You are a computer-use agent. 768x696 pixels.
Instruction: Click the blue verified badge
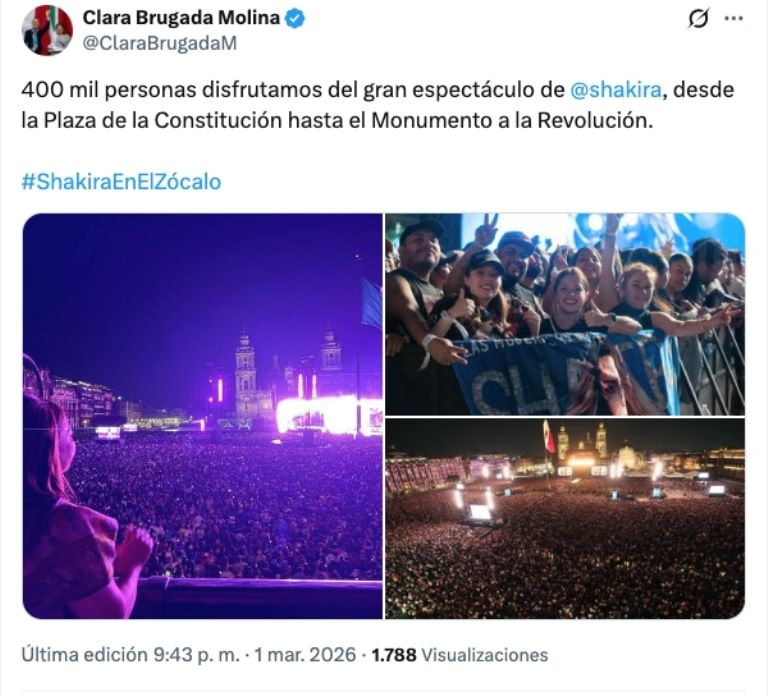pos(295,18)
